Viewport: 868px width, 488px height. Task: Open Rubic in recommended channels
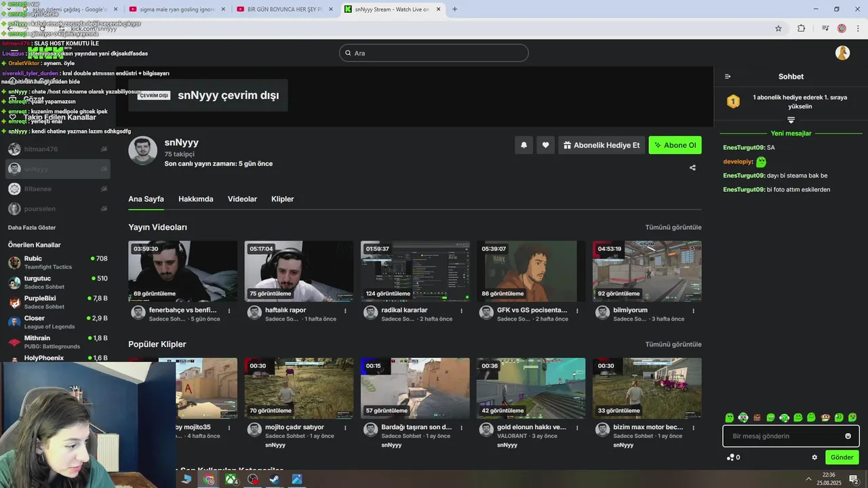[58, 262]
